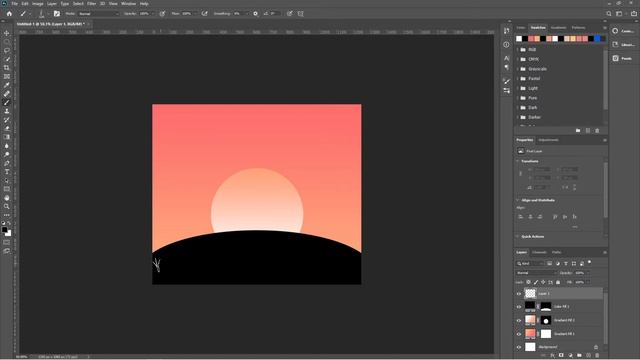Select the Clone Stamp tool
This screenshot has height=360, width=640.
[7, 111]
